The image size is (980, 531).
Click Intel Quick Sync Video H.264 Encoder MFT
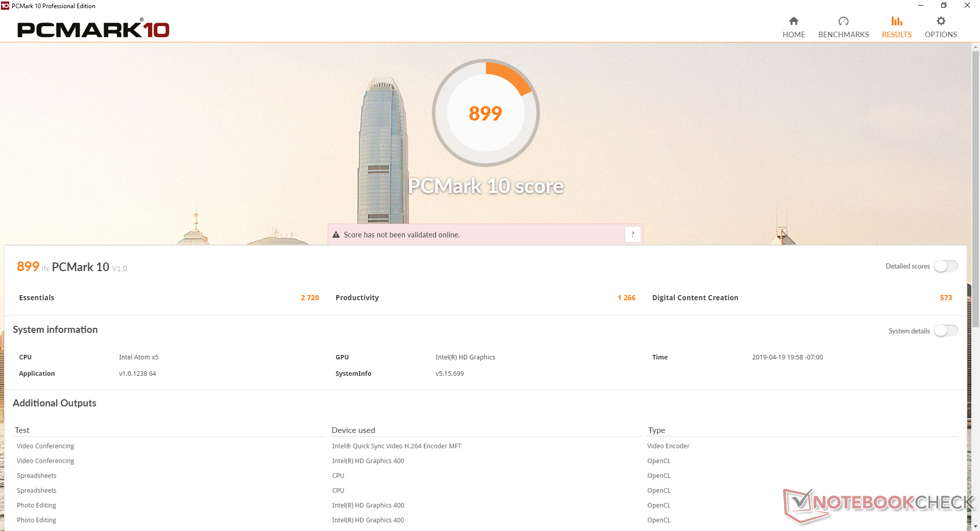coord(397,446)
